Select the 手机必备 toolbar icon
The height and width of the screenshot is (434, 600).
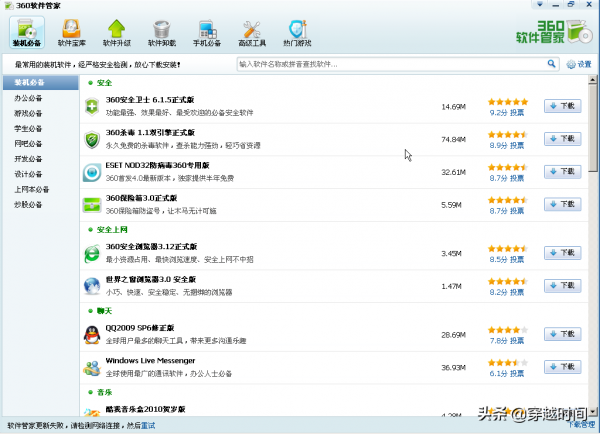pyautogui.click(x=208, y=32)
